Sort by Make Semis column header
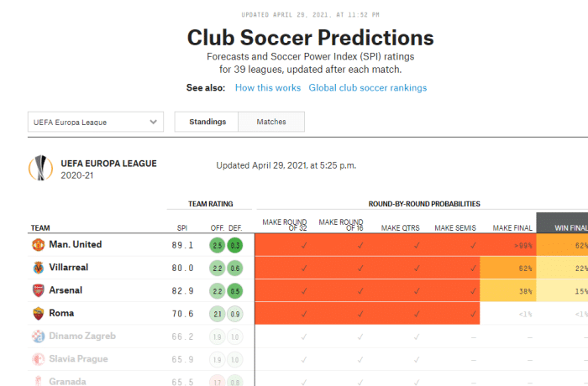The height and width of the screenshot is (386, 588). [x=455, y=227]
